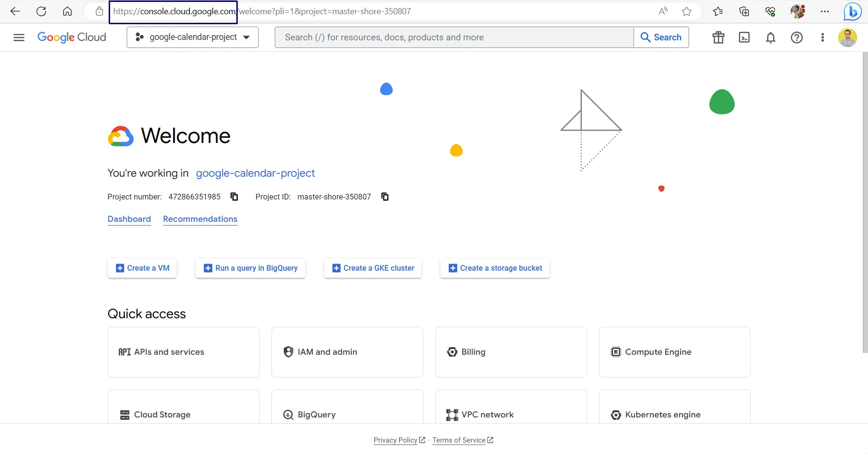Add page to favorites with the star

[687, 11]
